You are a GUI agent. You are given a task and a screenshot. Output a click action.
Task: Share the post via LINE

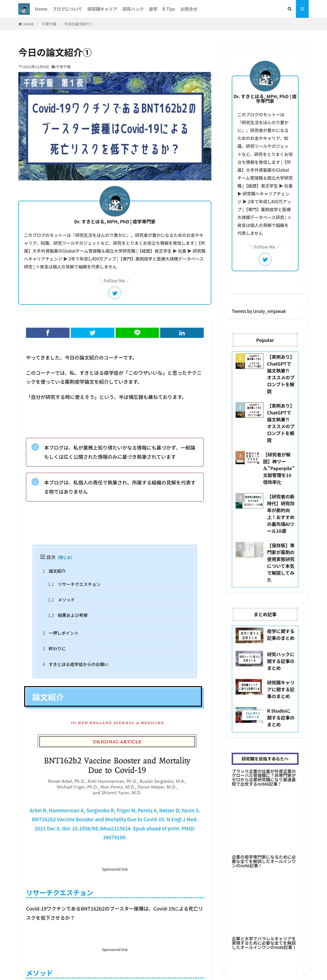pyautogui.click(x=137, y=333)
